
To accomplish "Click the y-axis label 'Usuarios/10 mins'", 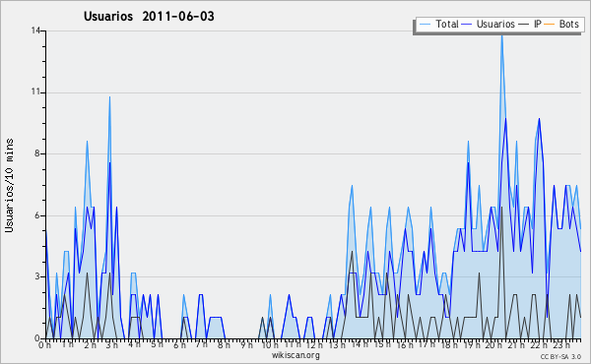I will pyautogui.click(x=9, y=186).
